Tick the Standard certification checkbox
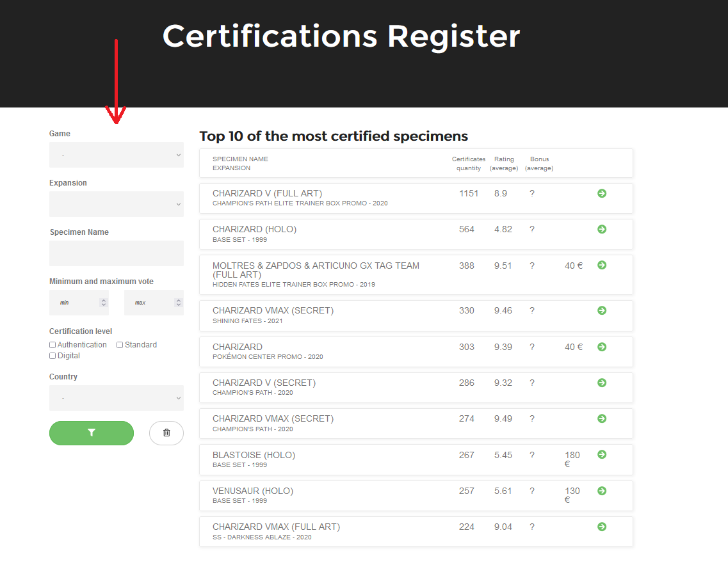 point(120,345)
